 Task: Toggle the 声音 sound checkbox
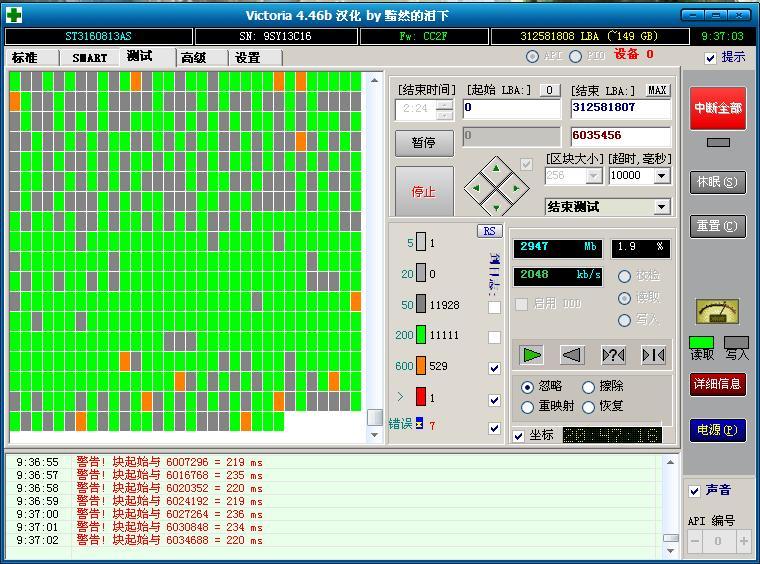coord(694,491)
